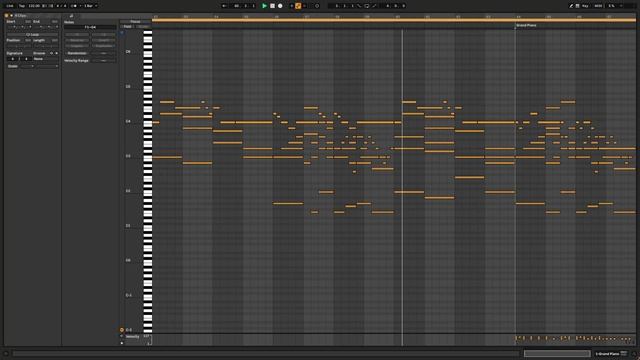Arm the Arrangement Record button
The width and height of the screenshot is (640, 360).
tap(280, 6)
